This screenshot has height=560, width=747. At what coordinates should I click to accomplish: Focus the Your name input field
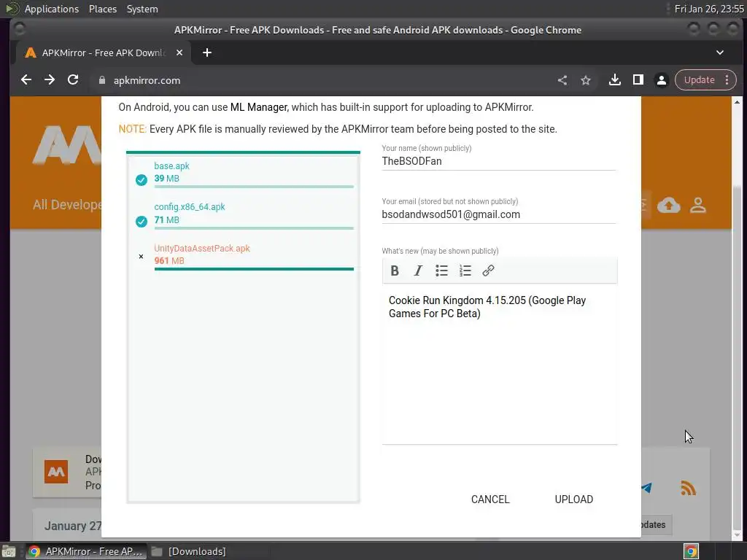[x=499, y=161]
